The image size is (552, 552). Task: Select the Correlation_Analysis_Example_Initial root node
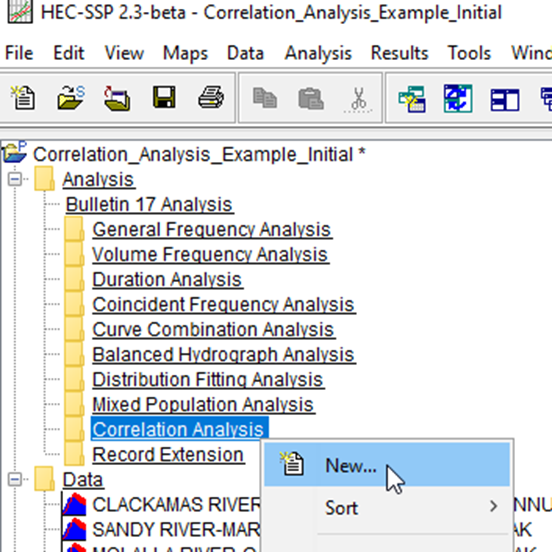pos(199,154)
